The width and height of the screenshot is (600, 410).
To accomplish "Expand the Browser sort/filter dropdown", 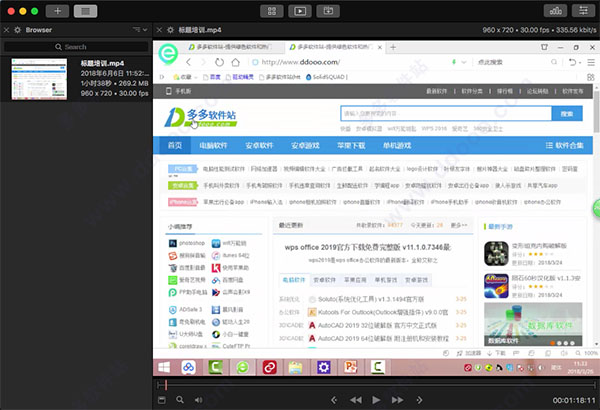I will 140,29.
